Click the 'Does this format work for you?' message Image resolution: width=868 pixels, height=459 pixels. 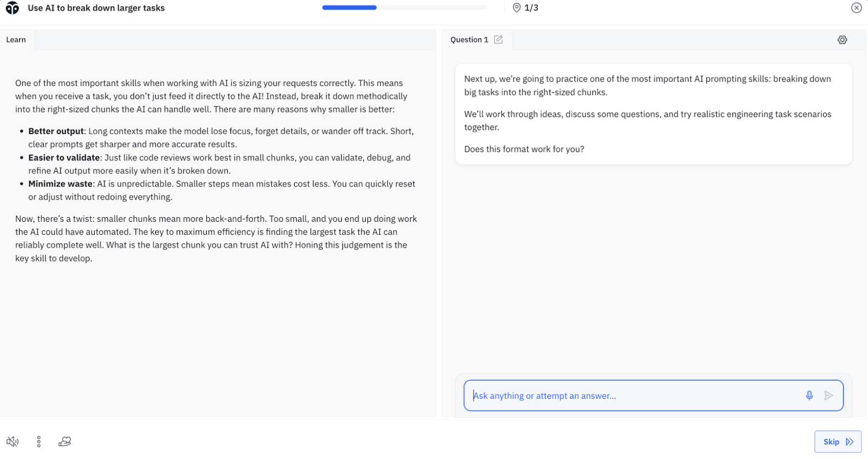524,149
